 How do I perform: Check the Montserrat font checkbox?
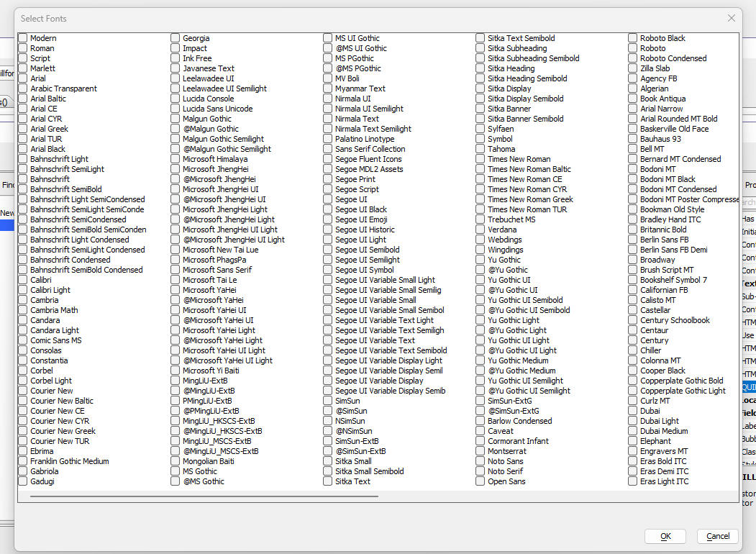[481, 451]
